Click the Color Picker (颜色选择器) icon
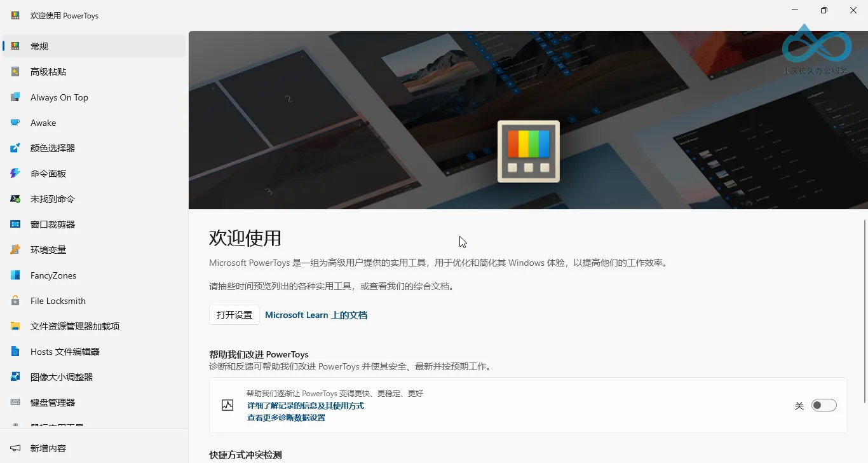The image size is (868, 463). [x=15, y=148]
